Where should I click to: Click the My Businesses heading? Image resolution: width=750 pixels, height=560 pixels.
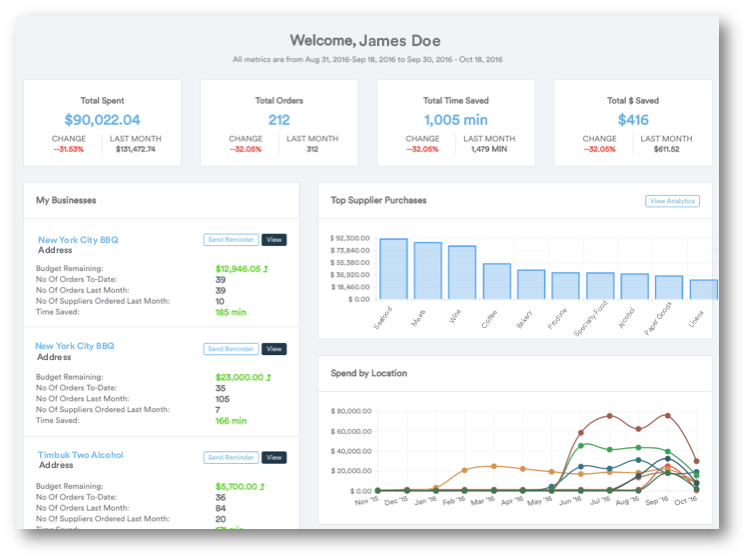tap(66, 200)
